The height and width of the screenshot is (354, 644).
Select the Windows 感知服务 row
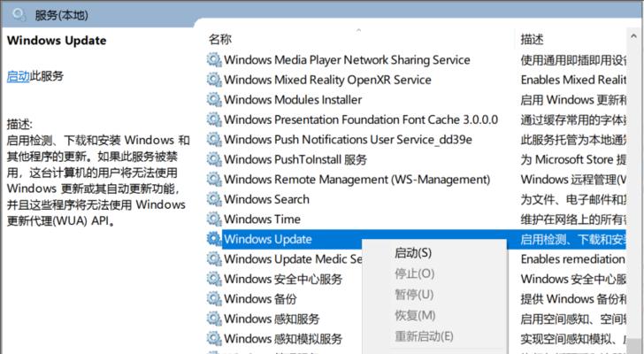[x=272, y=319]
